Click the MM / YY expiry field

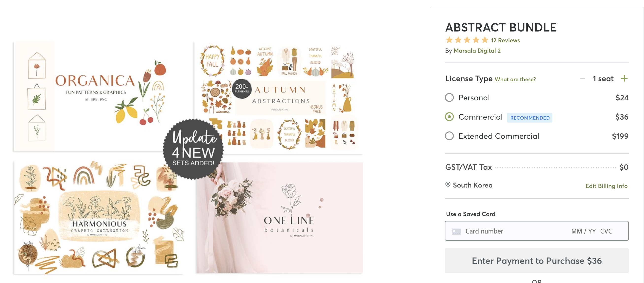(x=583, y=231)
